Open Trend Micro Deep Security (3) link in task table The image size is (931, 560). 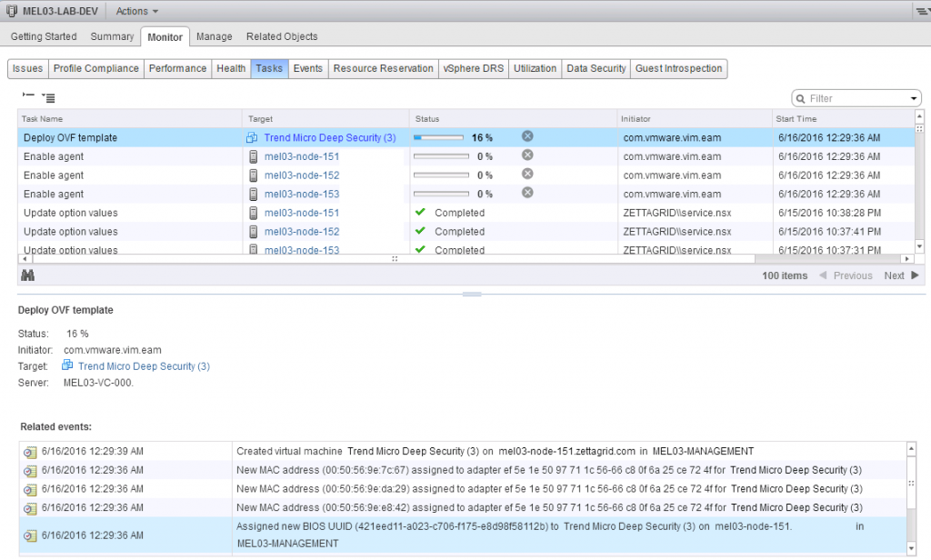[x=329, y=138]
